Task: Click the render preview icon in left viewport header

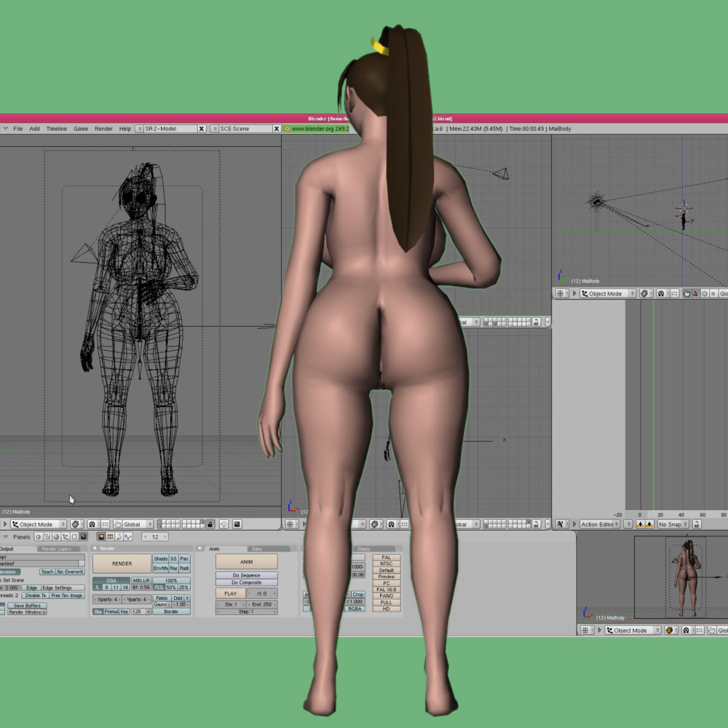Action: [x=237, y=524]
